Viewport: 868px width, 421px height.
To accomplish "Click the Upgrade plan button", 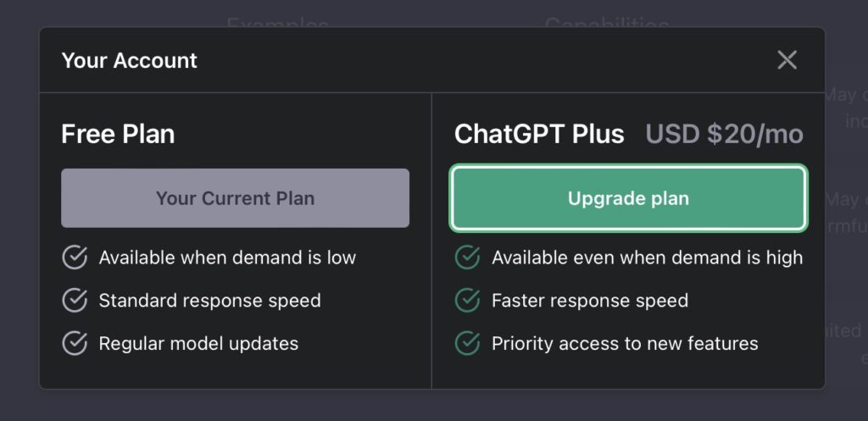I will coord(628,198).
